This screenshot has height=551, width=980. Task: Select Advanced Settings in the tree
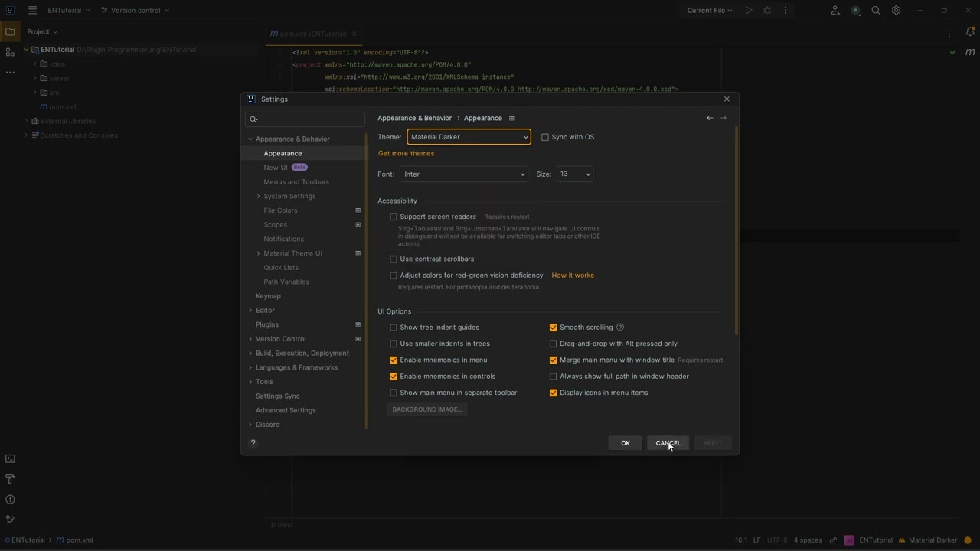pyautogui.click(x=286, y=411)
